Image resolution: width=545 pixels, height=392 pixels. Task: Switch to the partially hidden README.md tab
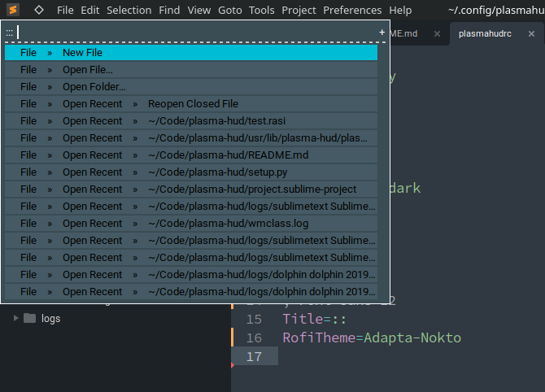[403, 33]
